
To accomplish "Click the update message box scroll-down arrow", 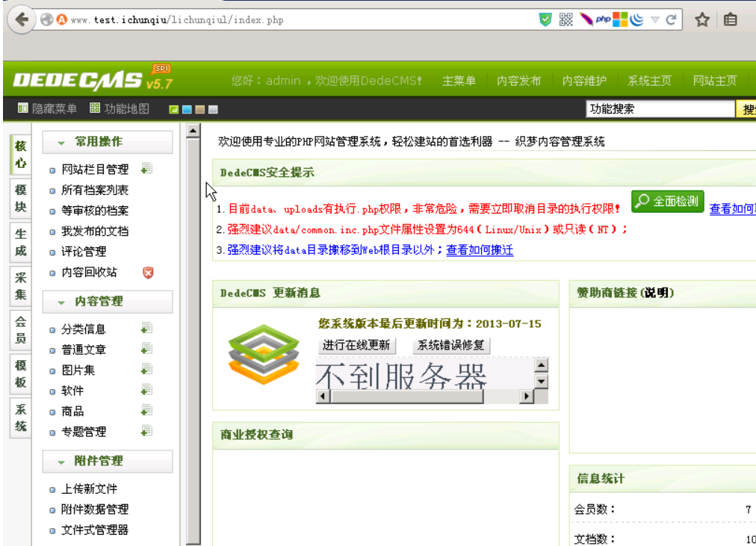I will click(x=542, y=382).
